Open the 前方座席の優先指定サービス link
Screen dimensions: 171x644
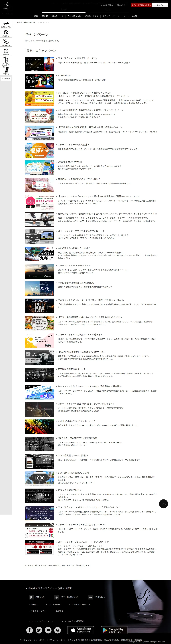pos(72,369)
